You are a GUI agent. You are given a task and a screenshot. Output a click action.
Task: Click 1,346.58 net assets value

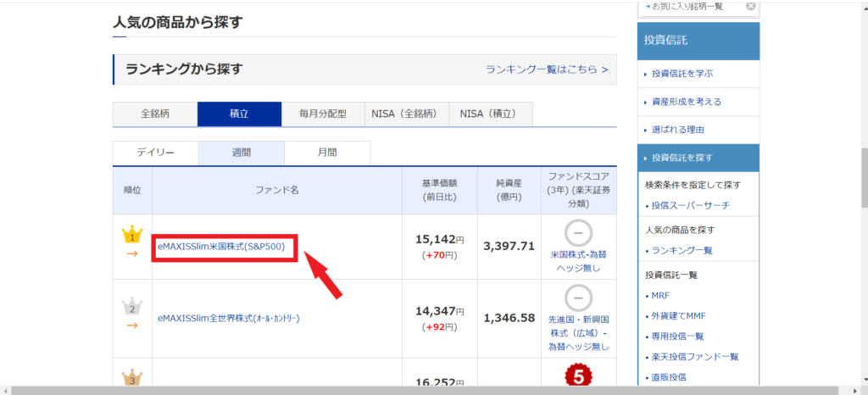click(509, 318)
